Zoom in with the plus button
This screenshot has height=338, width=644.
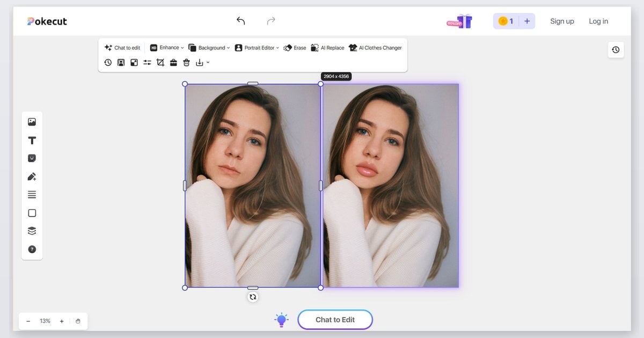(x=62, y=321)
